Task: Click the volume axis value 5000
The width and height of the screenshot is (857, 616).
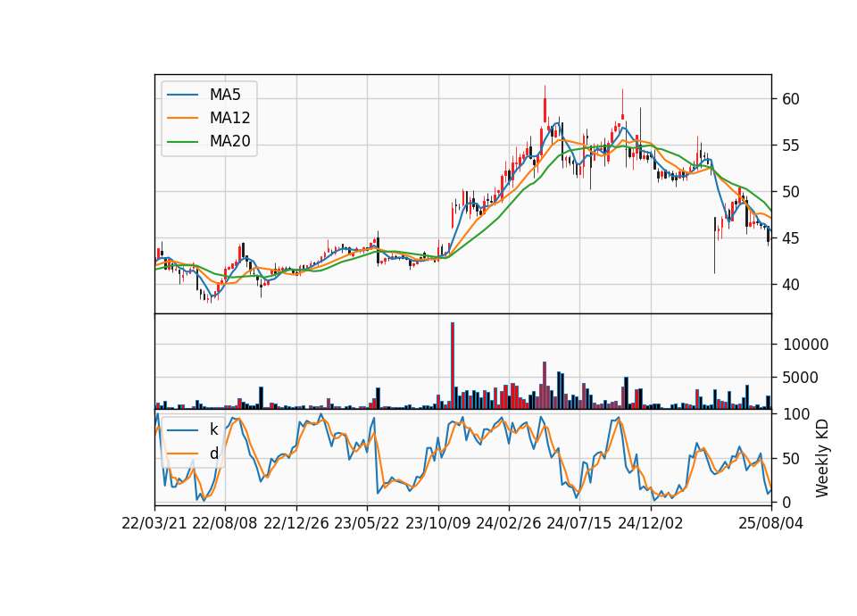Action: (801, 378)
